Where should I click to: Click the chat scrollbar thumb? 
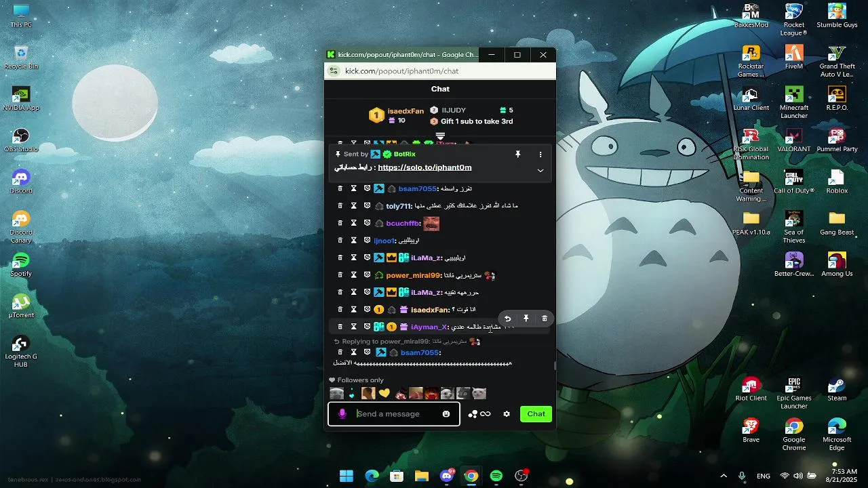[554, 366]
